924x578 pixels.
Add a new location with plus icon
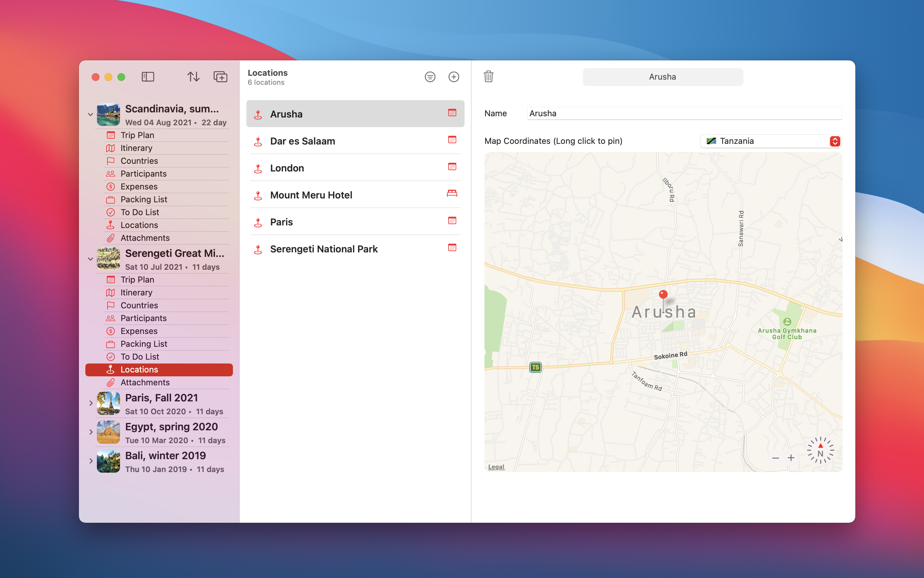point(454,77)
